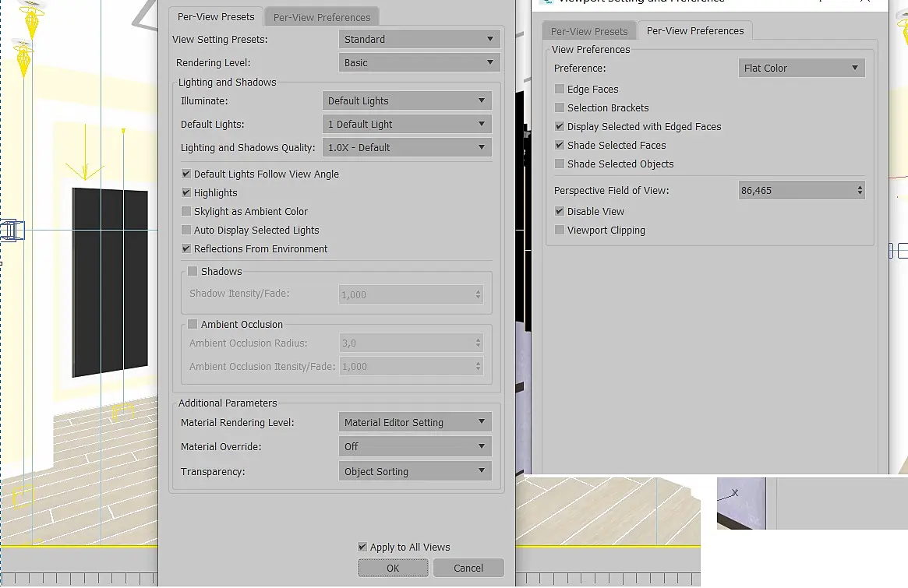Select the black window panel in viewport
The height and width of the screenshot is (588, 908).
(110, 283)
